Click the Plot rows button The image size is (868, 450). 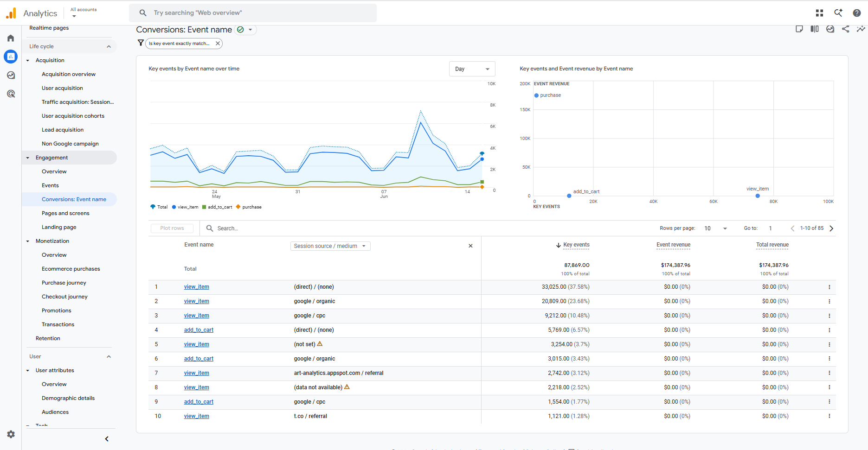point(172,228)
